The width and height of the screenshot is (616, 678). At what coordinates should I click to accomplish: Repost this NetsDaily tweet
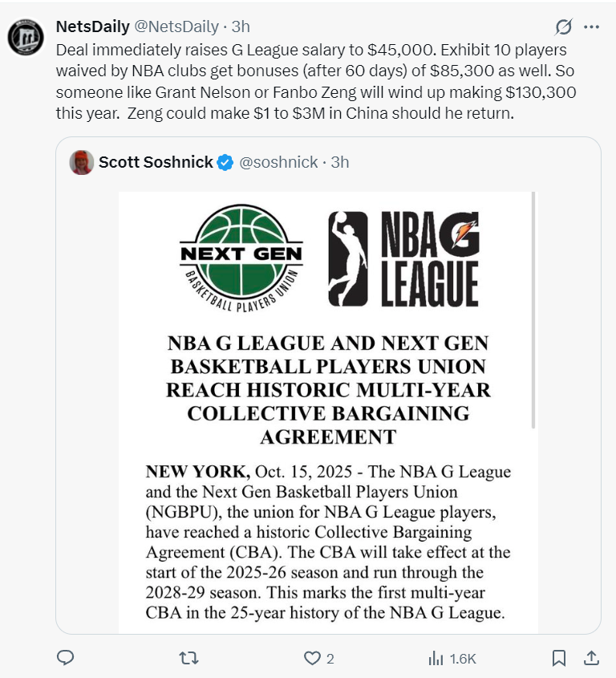click(188, 658)
